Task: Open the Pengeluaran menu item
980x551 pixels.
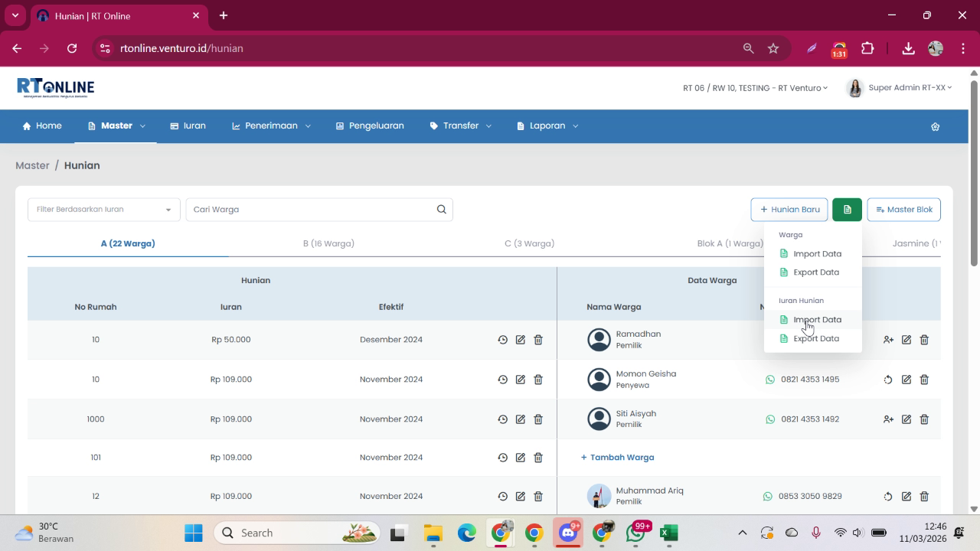Action: 370,126
